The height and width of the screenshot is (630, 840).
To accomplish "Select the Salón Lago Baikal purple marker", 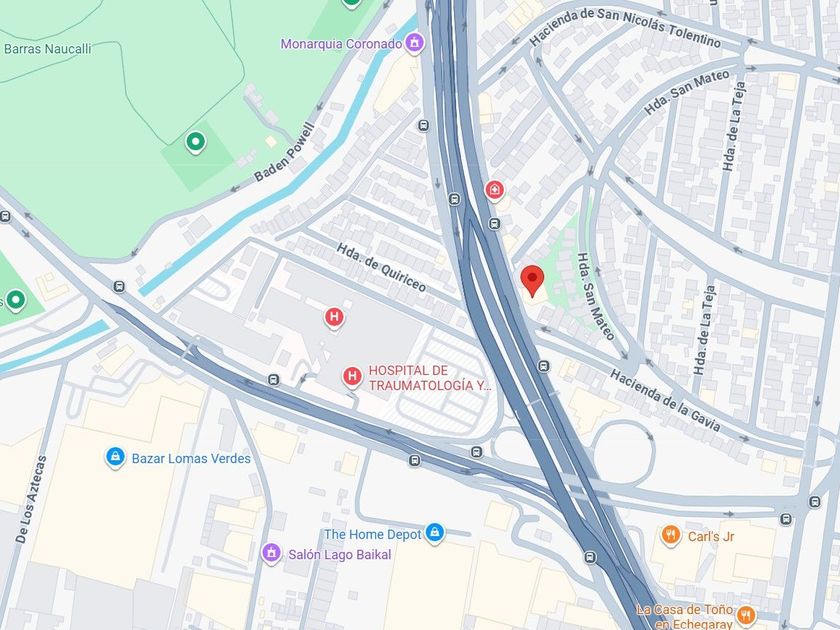I will coord(272,553).
